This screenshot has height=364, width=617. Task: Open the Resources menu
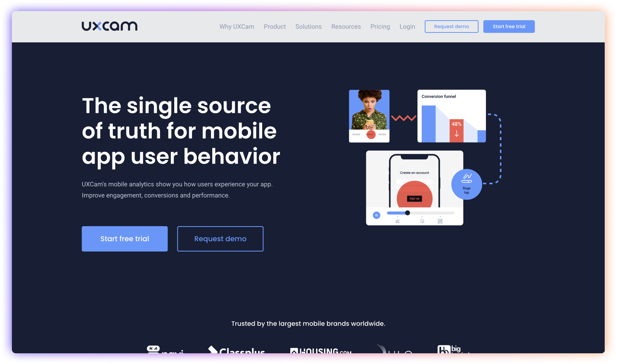tap(346, 27)
